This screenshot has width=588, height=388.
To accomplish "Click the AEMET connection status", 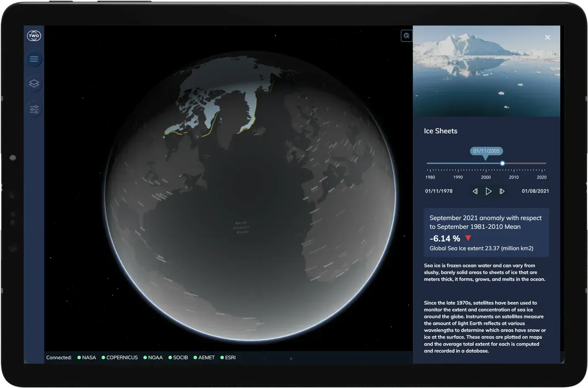I will pos(204,357).
